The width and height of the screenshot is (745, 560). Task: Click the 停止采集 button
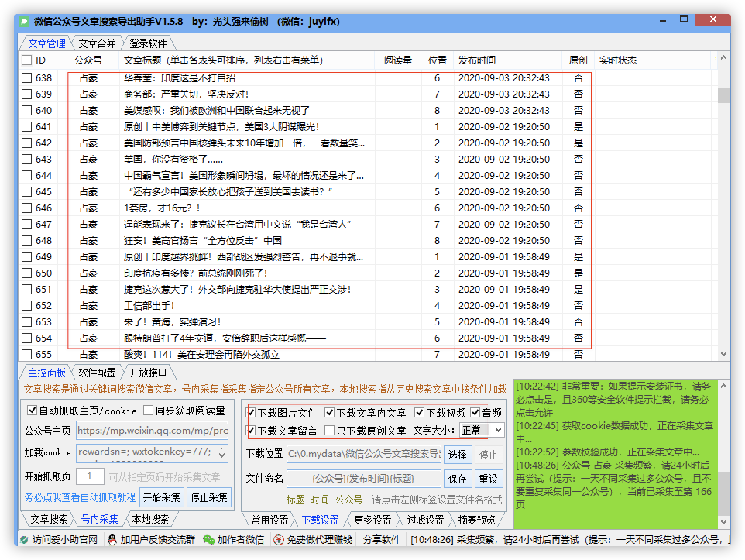coord(209,497)
